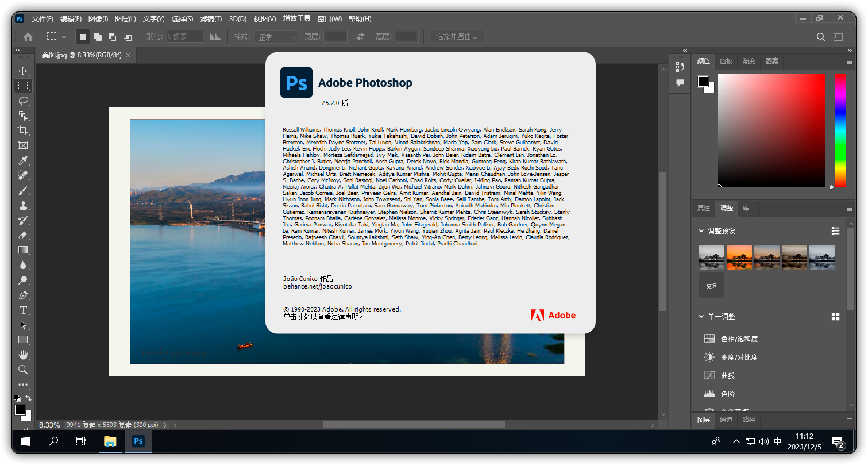
Task: Click the Home icon in options bar
Action: pos(28,37)
